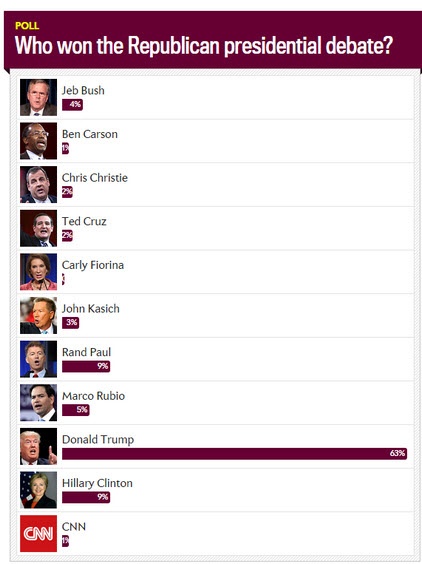Click Donald Trump's thumbnail image
422x564 pixels.
tap(38, 446)
